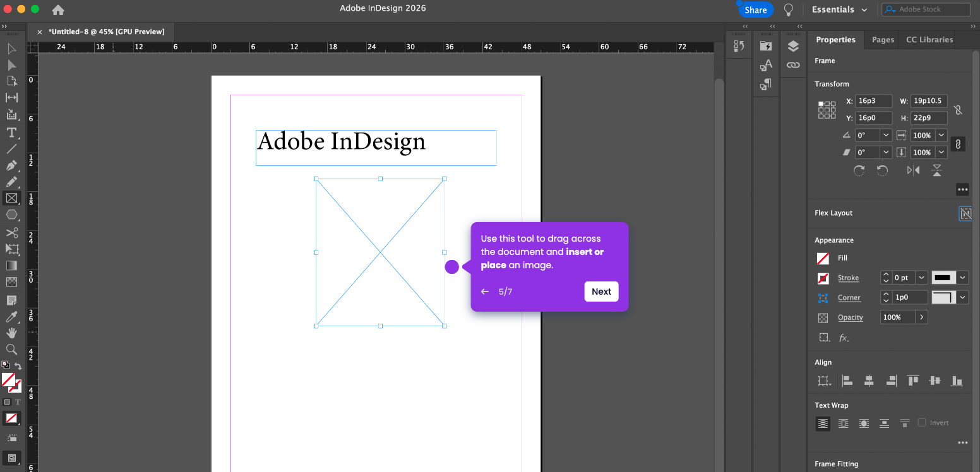Select the Rectangle Frame tool
This screenshot has width=980, height=472.
pos(11,198)
